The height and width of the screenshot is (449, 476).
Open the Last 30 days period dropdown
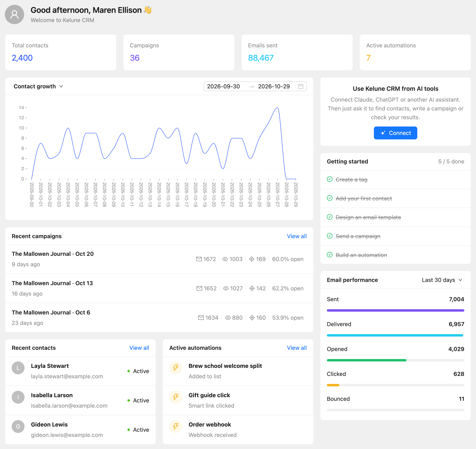(442, 280)
